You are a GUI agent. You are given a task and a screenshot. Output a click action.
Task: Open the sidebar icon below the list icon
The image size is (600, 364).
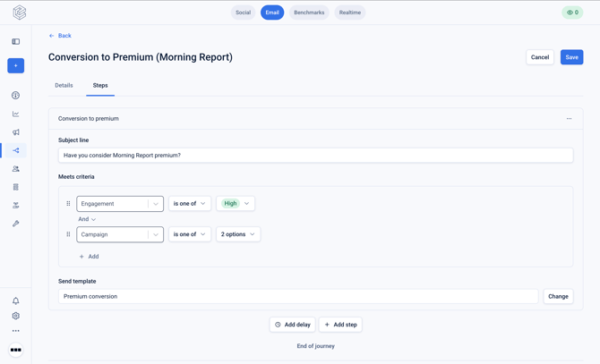tap(16, 205)
